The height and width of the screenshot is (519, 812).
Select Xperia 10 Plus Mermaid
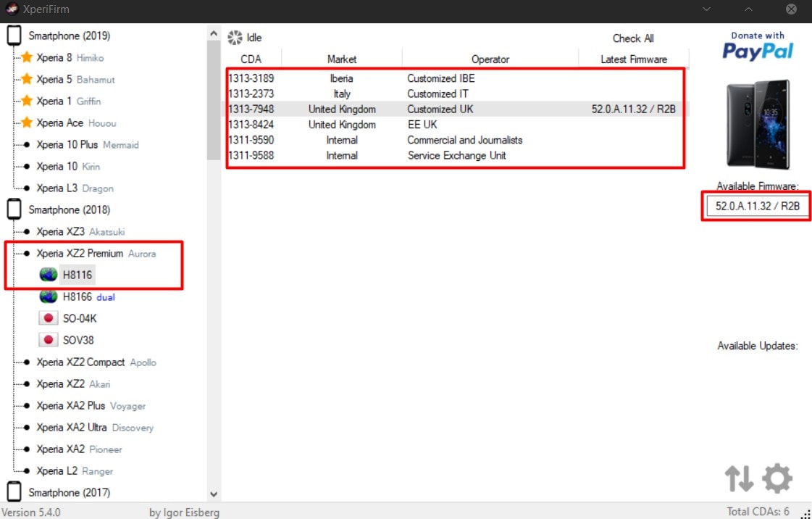(88, 144)
